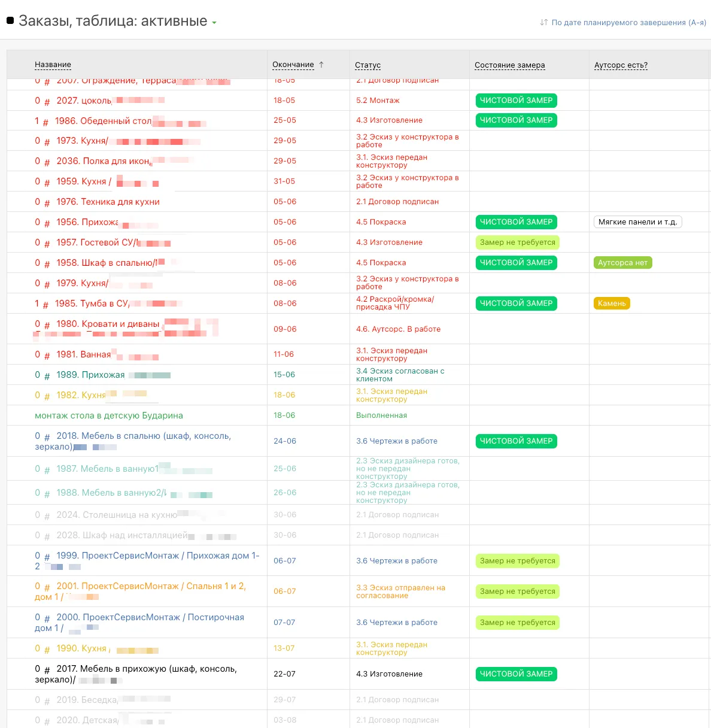Screen dimensions: 711x728
Task: Click status '5.2 Монтаж' in row 2027
Action: tap(378, 101)
